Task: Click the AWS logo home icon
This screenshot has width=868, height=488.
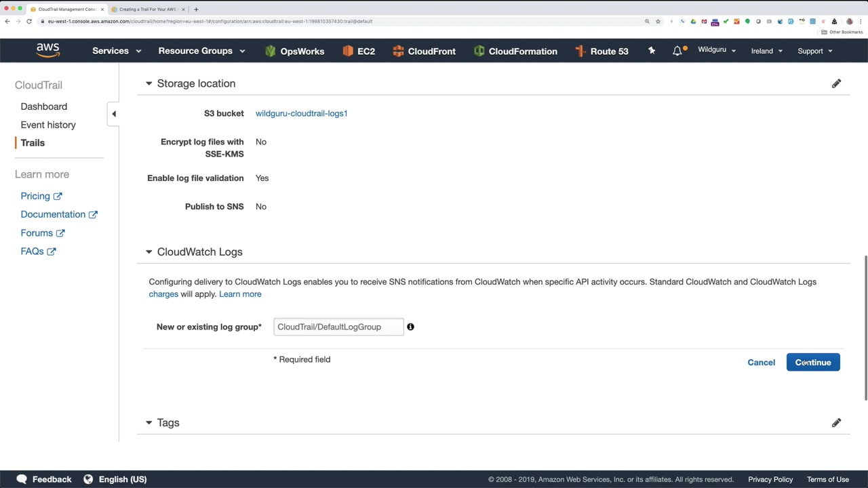Action: tap(48, 51)
